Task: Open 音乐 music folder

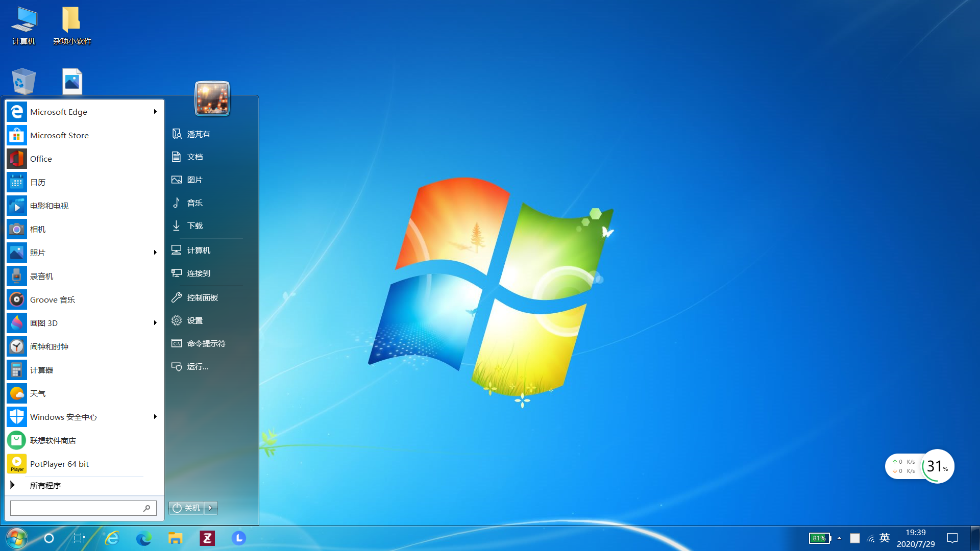Action: click(207, 203)
